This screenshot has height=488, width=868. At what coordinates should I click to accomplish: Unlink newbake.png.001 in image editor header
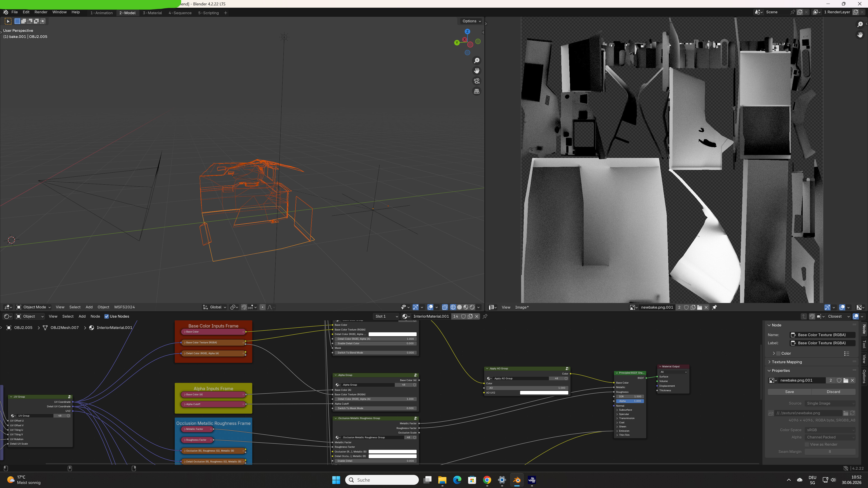click(x=706, y=307)
